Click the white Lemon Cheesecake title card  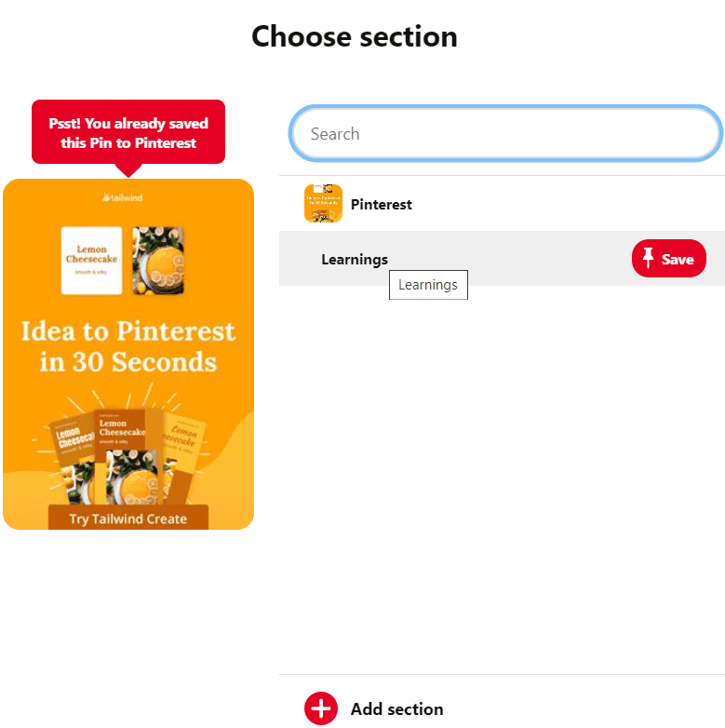[91, 261]
